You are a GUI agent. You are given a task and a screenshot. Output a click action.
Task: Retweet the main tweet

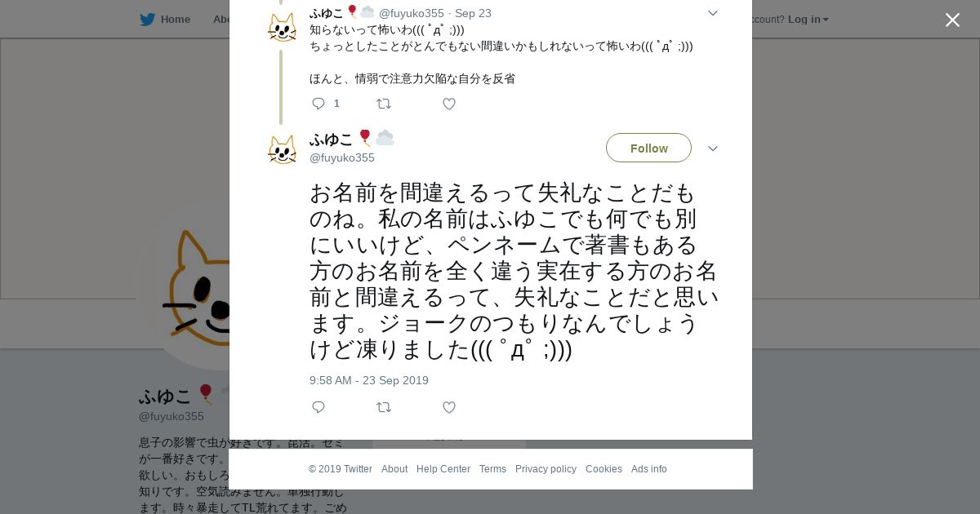click(x=383, y=407)
